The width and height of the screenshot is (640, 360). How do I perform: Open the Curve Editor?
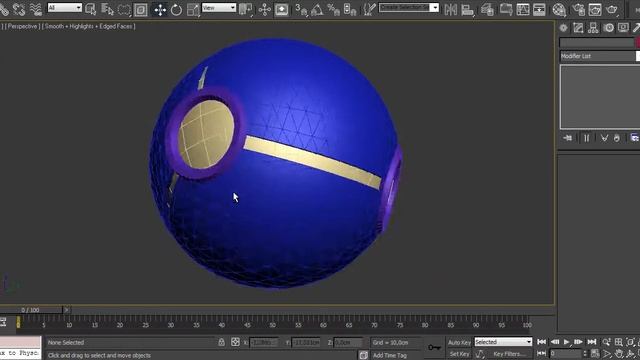(523, 9)
